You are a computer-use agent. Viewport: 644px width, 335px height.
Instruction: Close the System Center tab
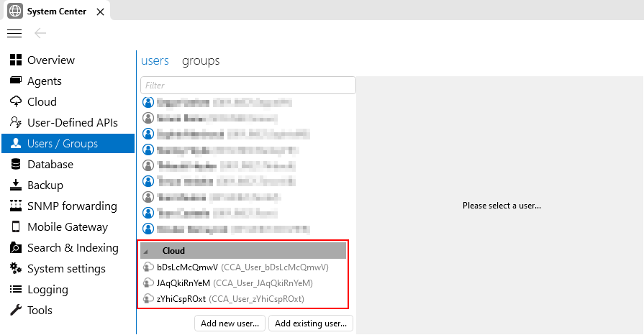pos(100,12)
